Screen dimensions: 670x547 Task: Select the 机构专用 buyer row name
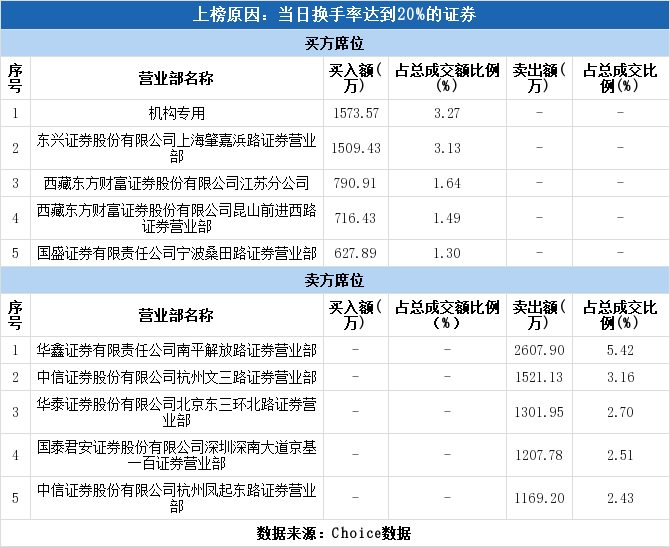point(176,113)
